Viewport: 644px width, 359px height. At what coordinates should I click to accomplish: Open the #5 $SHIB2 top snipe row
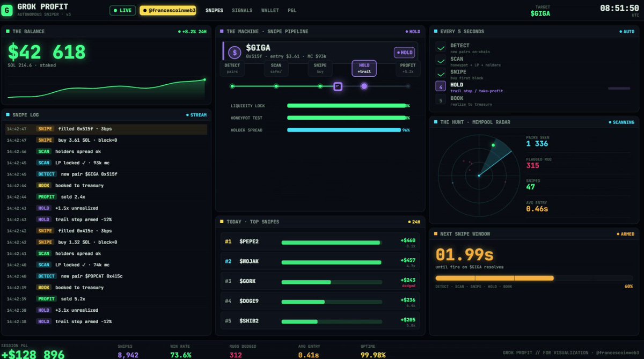click(320, 321)
